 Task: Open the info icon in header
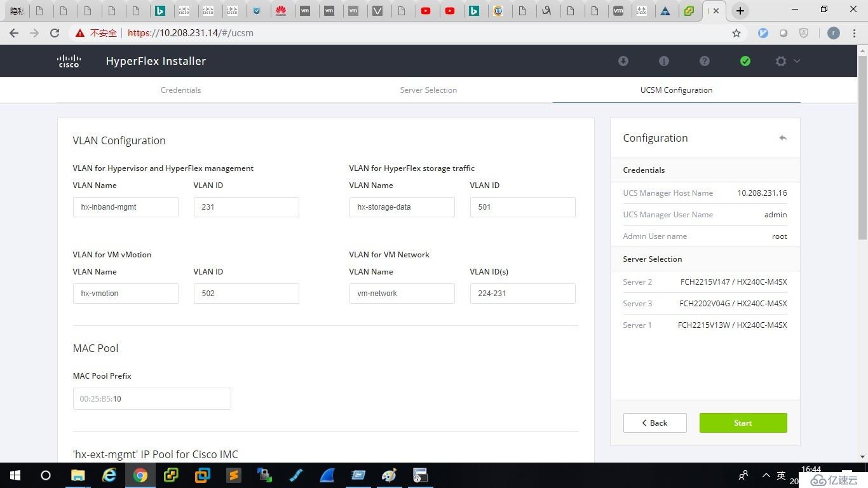[664, 61]
